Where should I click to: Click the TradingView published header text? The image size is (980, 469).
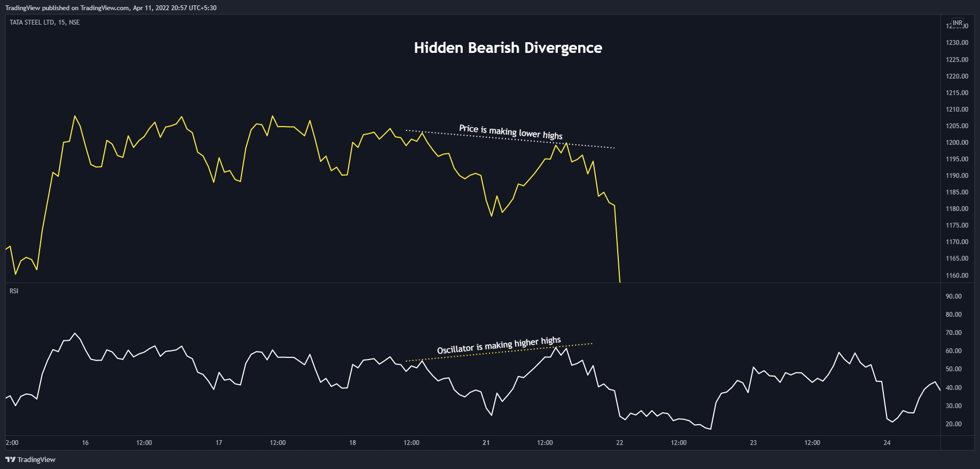(111, 8)
